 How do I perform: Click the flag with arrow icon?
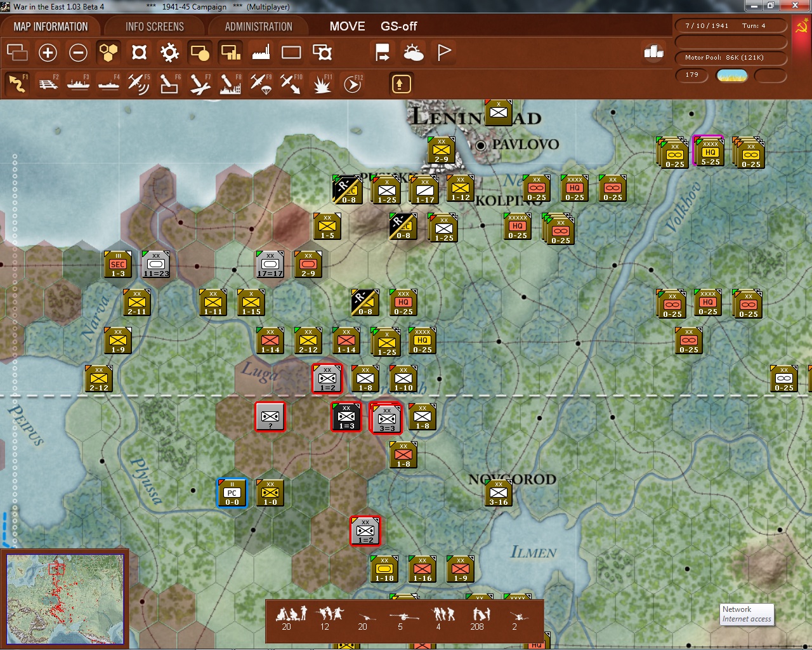(x=383, y=52)
